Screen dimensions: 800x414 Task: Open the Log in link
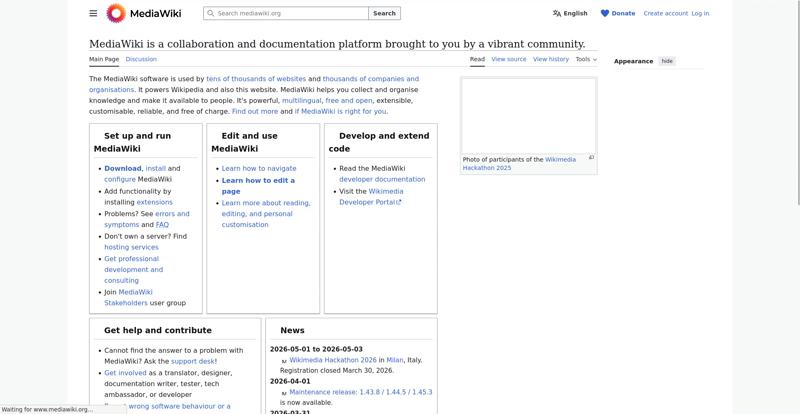click(x=700, y=13)
